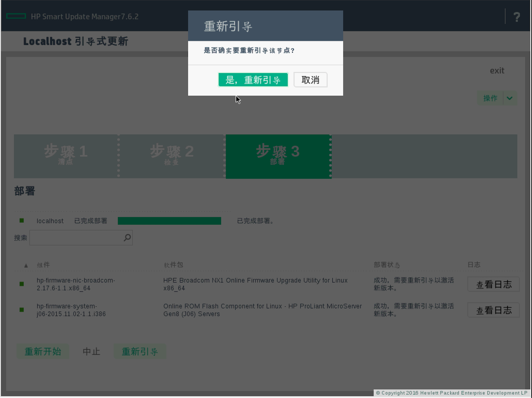Screen dimensions: 532x398
Task: Click 取消 to cancel the reboot dialog
Action: [x=310, y=80]
